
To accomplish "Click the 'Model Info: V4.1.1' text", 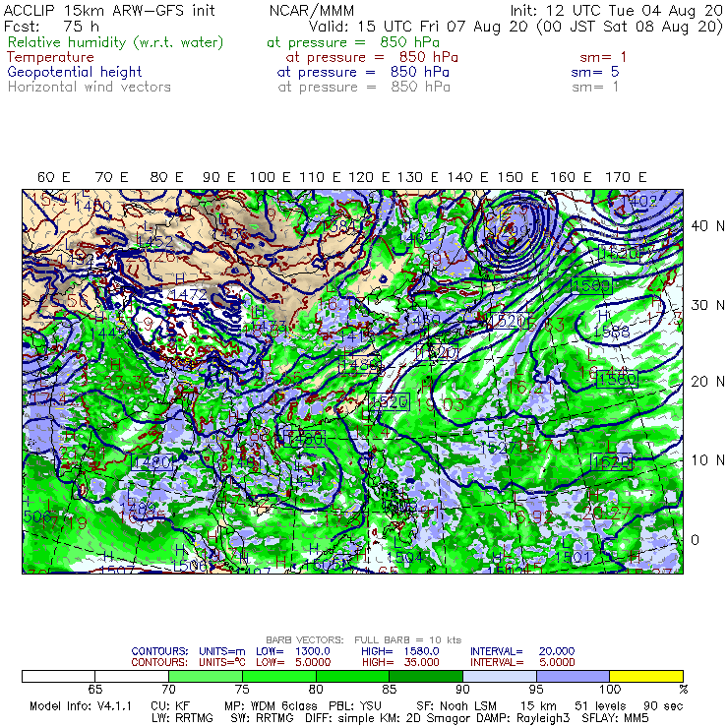I will pyautogui.click(x=81, y=706).
